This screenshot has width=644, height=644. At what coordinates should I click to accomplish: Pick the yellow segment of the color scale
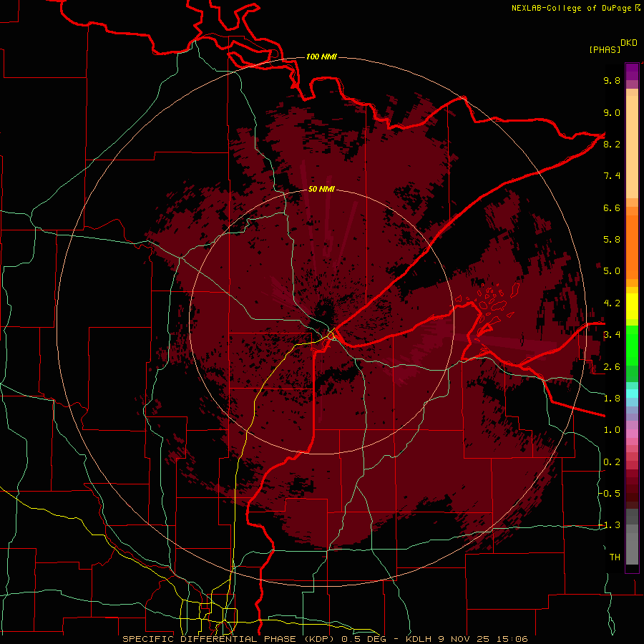coord(632,306)
